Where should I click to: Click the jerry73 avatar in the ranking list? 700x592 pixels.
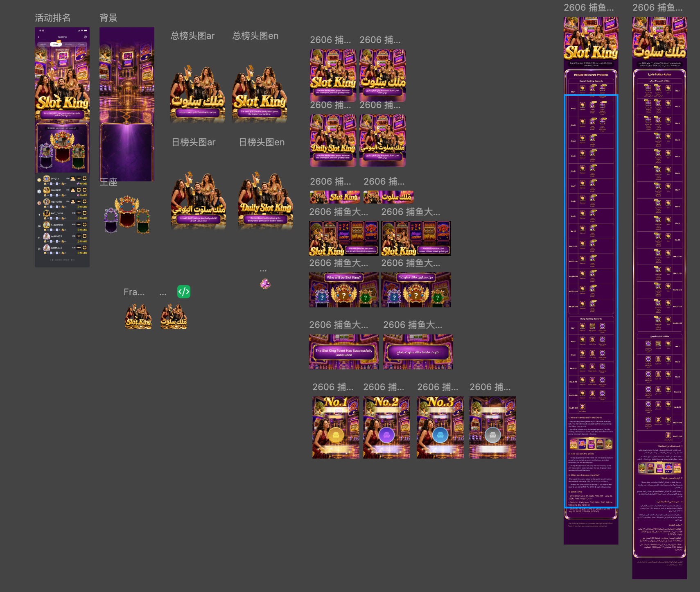47,179
